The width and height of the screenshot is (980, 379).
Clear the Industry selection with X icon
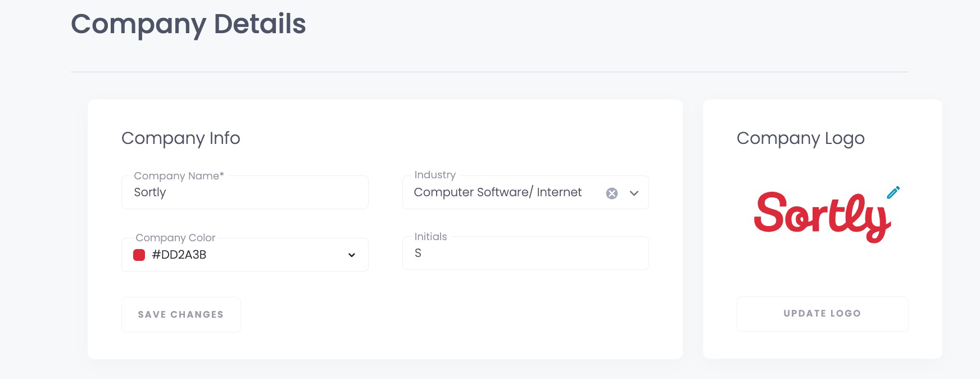pyautogui.click(x=612, y=193)
